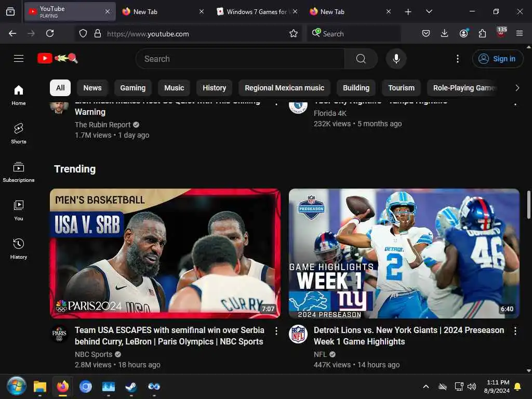Bookmark this page with the star
The width and height of the screenshot is (532, 399).
pyautogui.click(x=294, y=33)
